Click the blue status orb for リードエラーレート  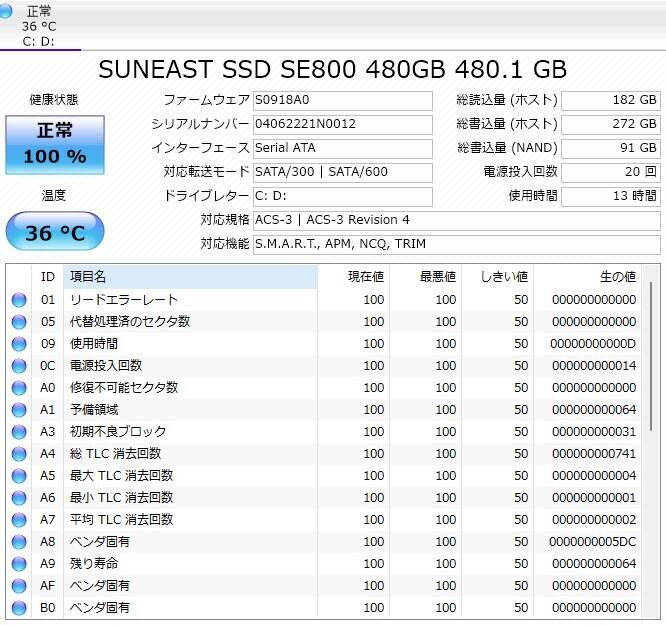pyautogui.click(x=19, y=300)
